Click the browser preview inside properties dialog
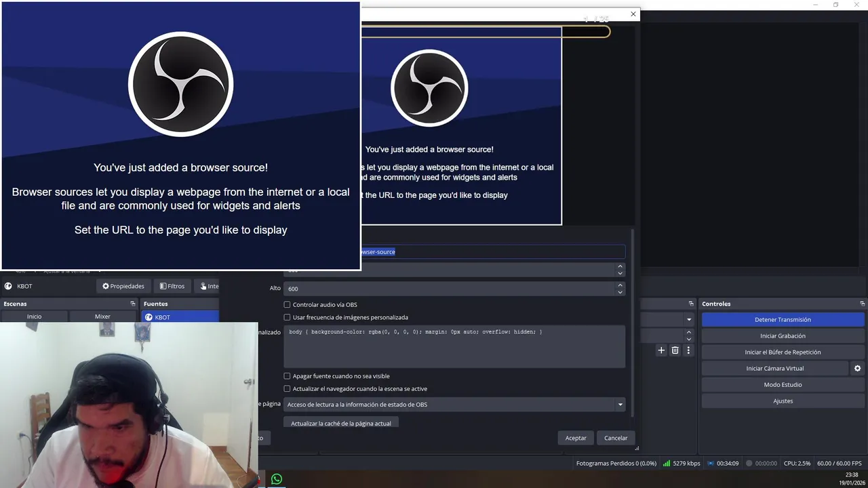 tap(461, 126)
